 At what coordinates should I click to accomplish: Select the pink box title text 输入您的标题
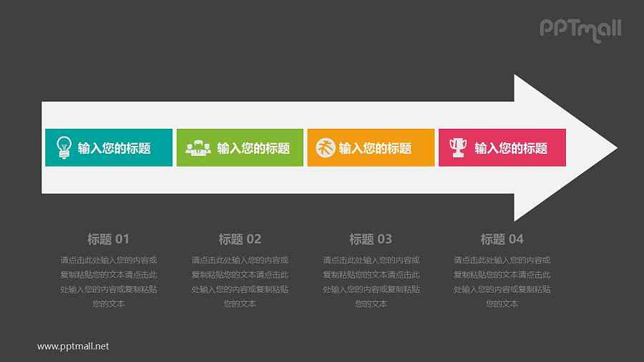(511, 148)
